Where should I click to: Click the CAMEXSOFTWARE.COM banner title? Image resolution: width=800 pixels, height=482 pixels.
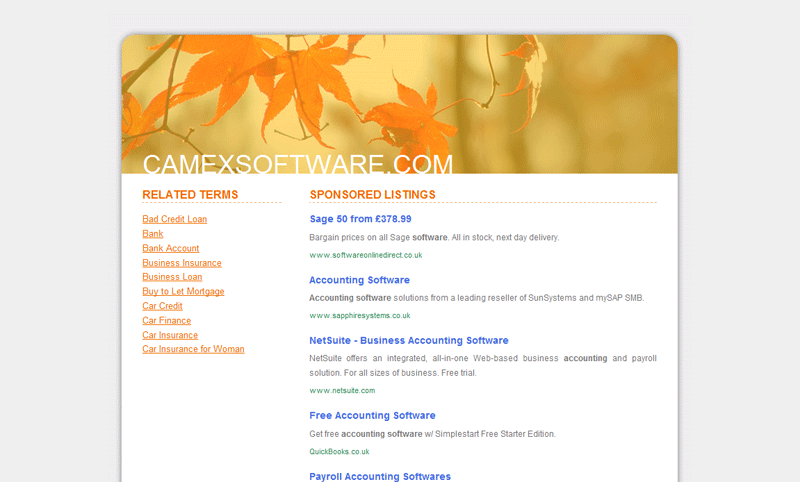pos(297,164)
